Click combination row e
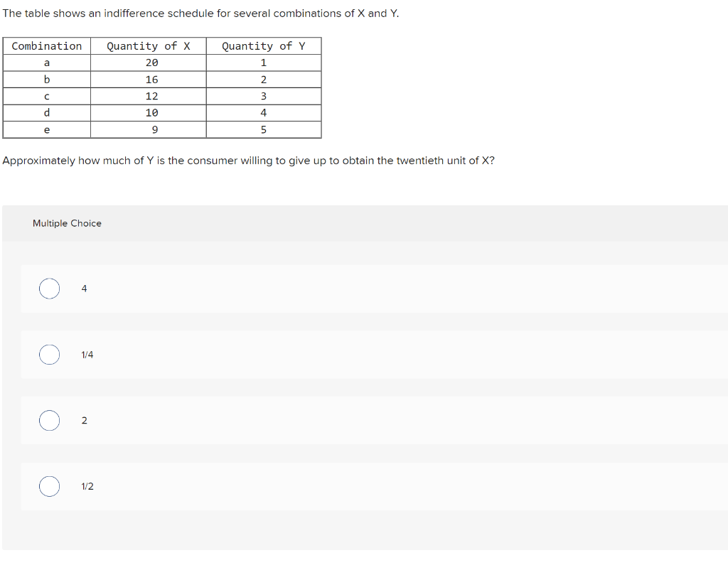728x575 pixels. 47,129
